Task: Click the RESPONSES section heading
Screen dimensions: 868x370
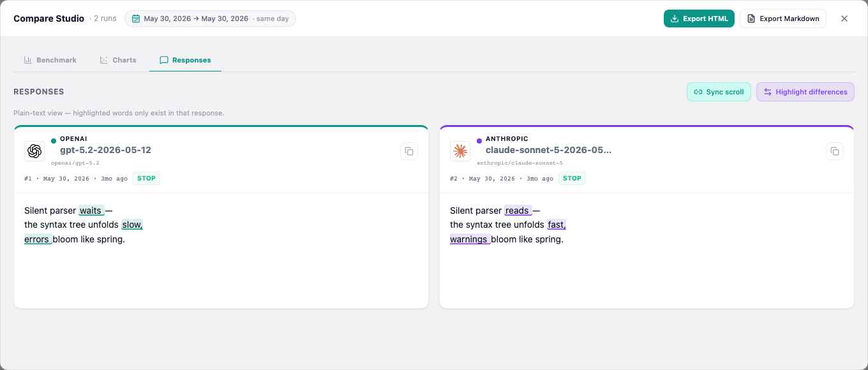Action: pyautogui.click(x=39, y=92)
